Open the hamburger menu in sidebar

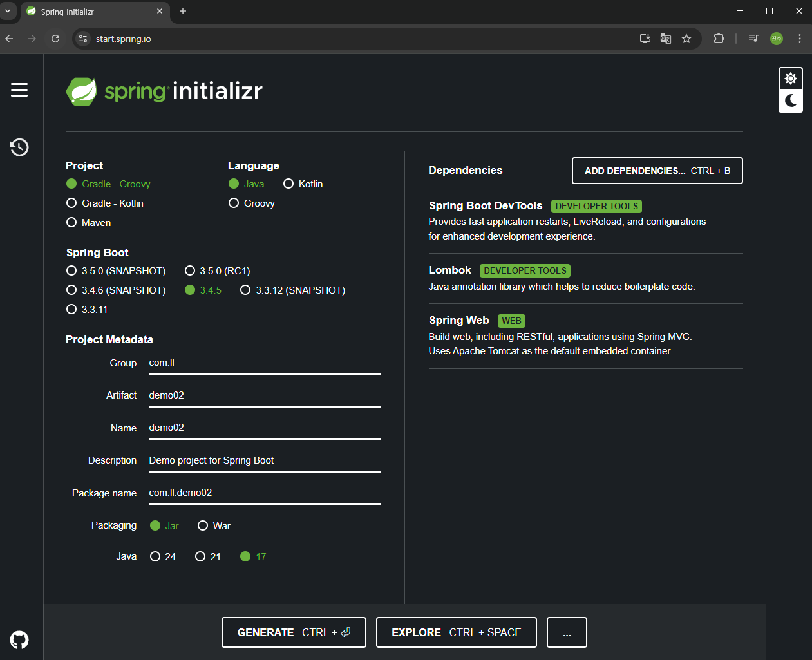[19, 90]
